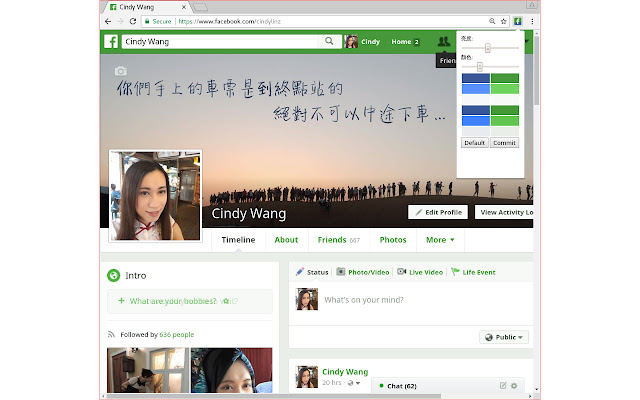Click the small avatar in navigation bar
Image resolution: width=640 pixels, height=400 pixels.
pos(351,42)
